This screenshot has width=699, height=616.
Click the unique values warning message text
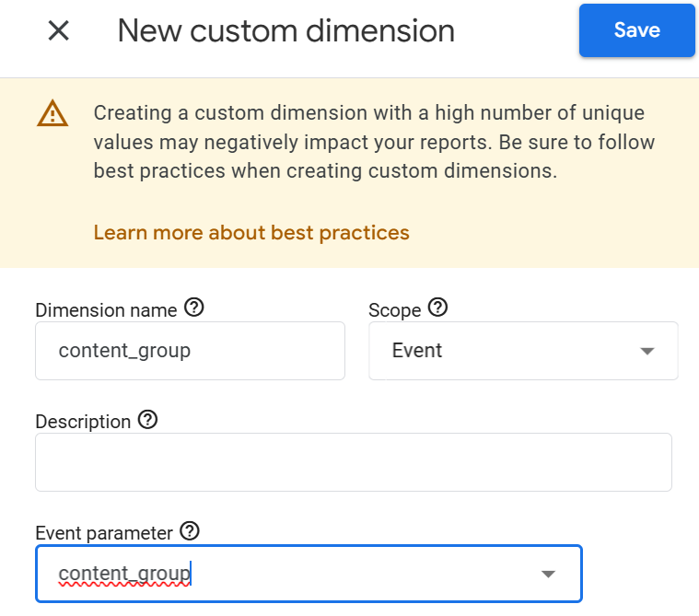pos(374,142)
